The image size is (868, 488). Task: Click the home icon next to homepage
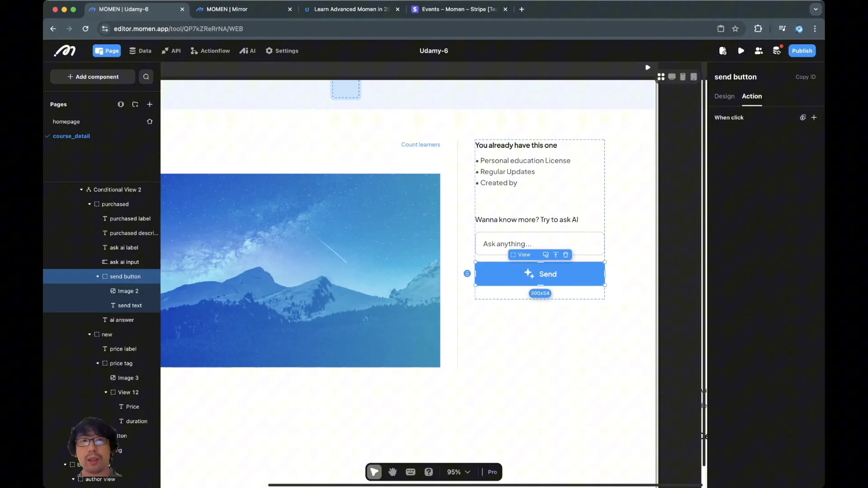point(150,122)
